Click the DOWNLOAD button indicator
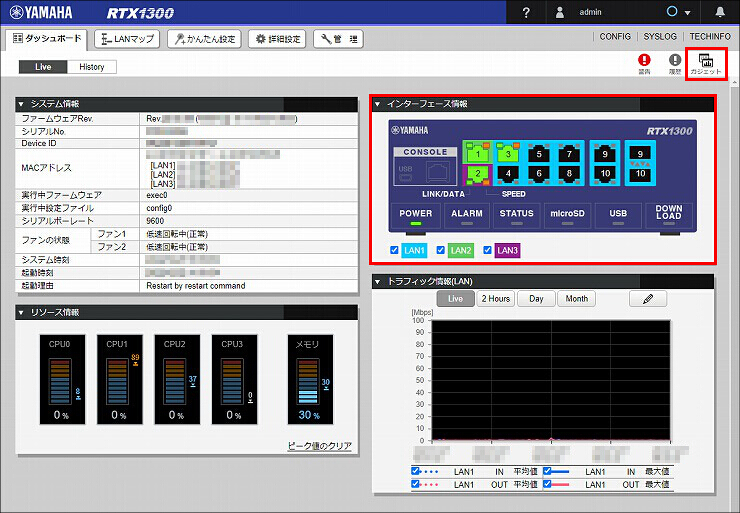The height and width of the screenshot is (513, 740). 669,216
